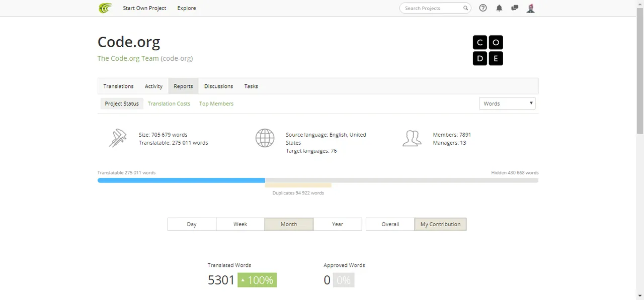Click the 'Hidden 430 668 words' label

pos(515,173)
